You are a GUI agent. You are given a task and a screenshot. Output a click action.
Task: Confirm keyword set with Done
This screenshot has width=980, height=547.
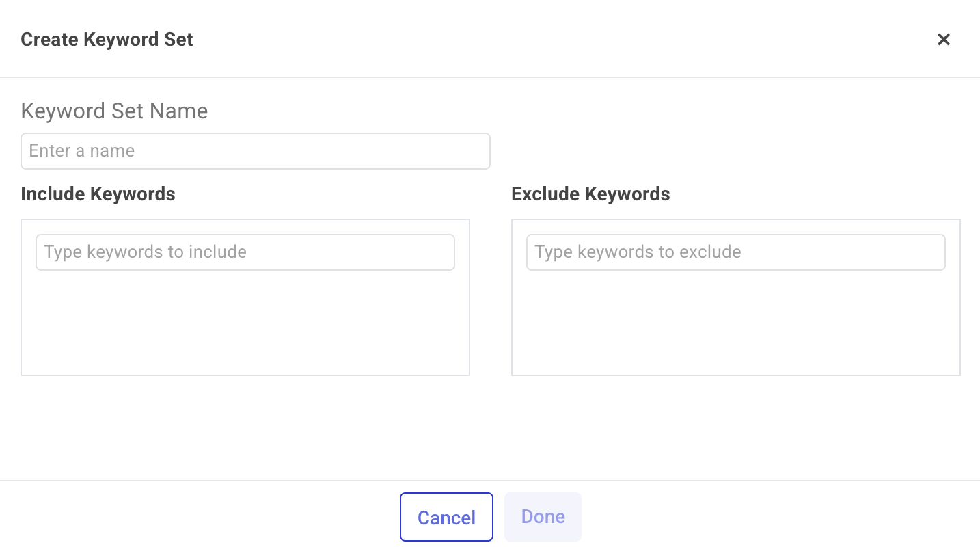pos(543,517)
